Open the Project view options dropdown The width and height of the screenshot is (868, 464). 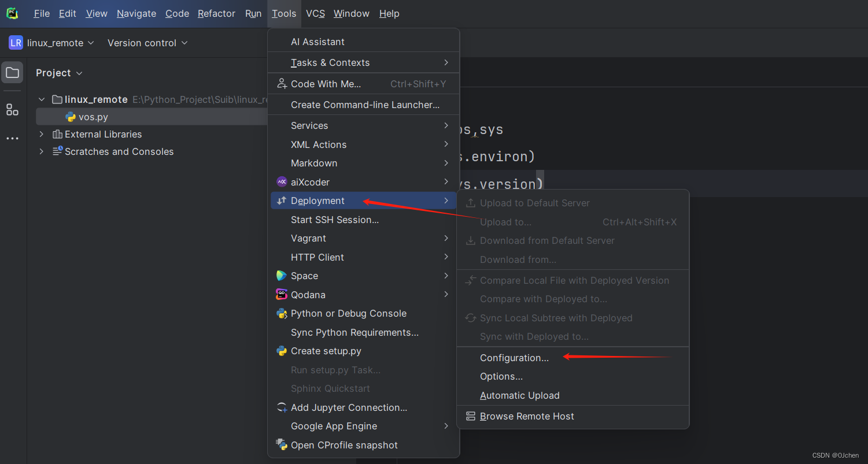[x=59, y=73]
